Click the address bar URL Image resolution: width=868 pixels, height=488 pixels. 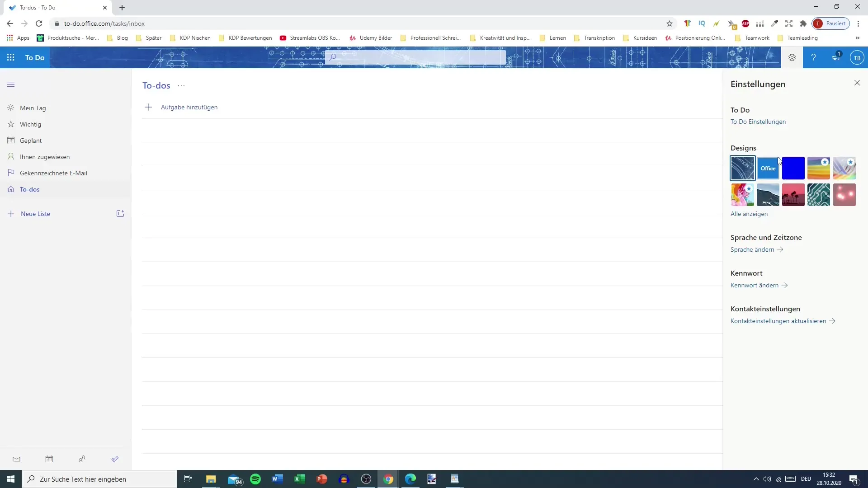[104, 23]
